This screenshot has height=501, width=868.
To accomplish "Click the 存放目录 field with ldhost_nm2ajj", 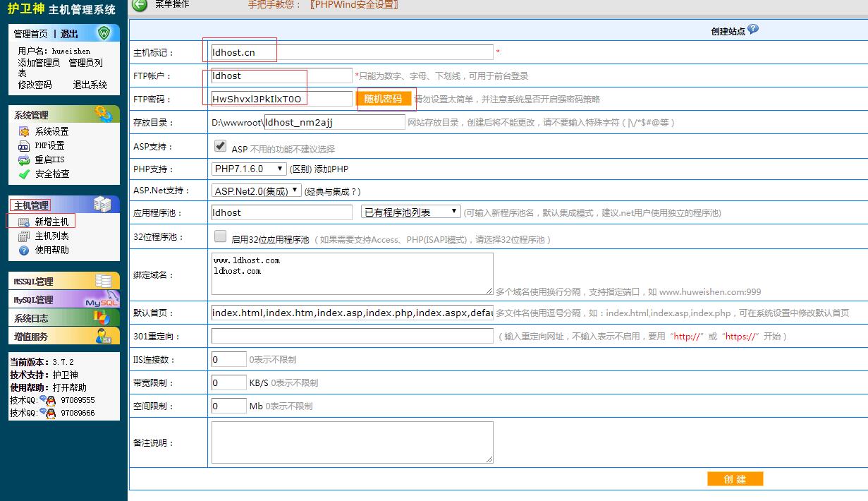I will 335,122.
